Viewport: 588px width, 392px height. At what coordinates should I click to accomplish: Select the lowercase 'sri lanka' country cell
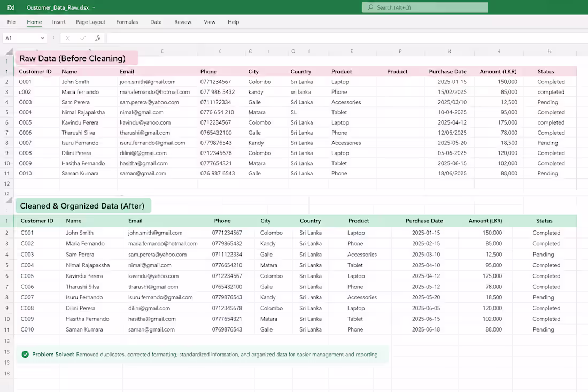point(300,92)
